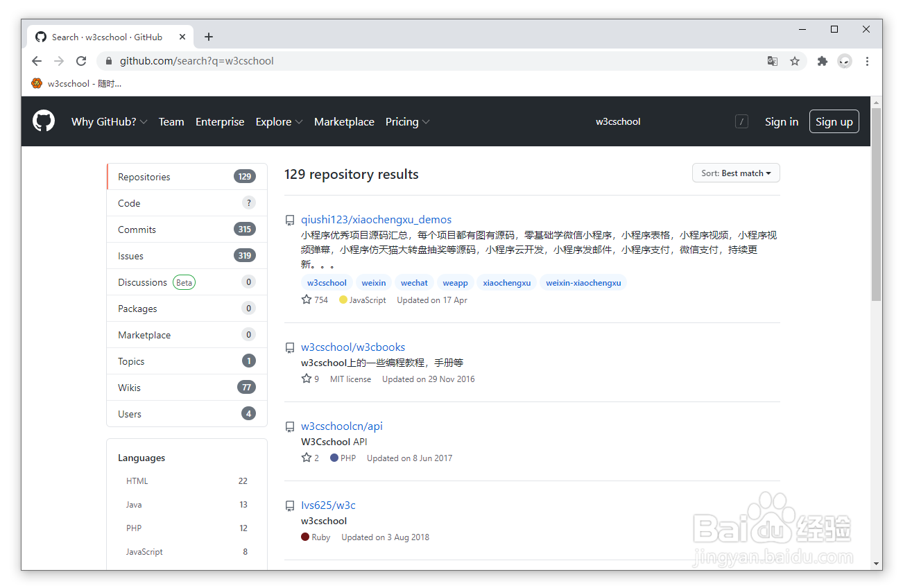Select the Discussions Beta filter
The image size is (903, 588).
[187, 282]
